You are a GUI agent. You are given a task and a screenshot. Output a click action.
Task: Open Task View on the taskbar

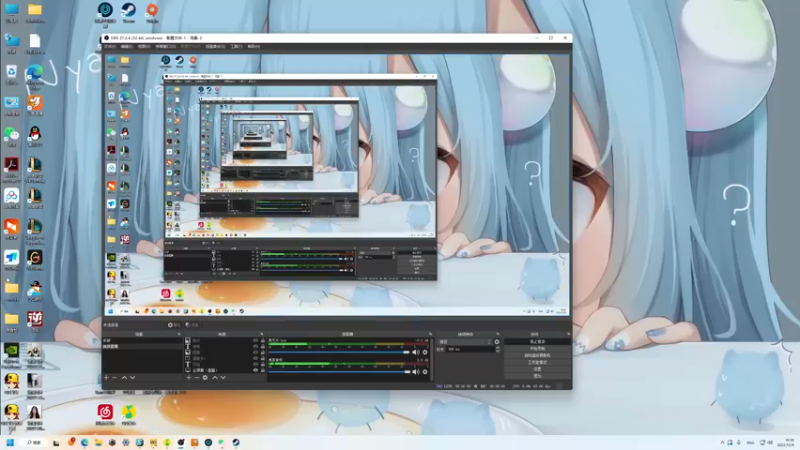pyautogui.click(x=56, y=442)
